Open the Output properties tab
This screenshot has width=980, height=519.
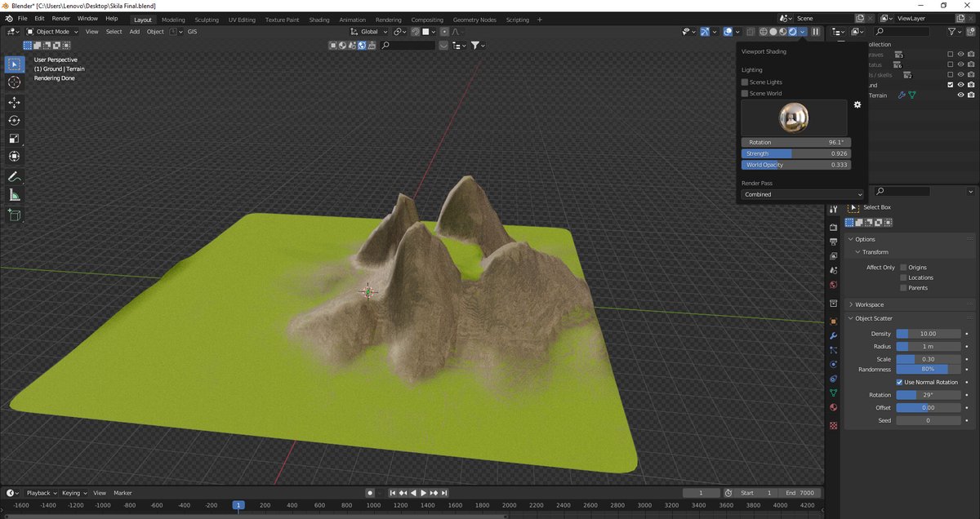point(833,242)
